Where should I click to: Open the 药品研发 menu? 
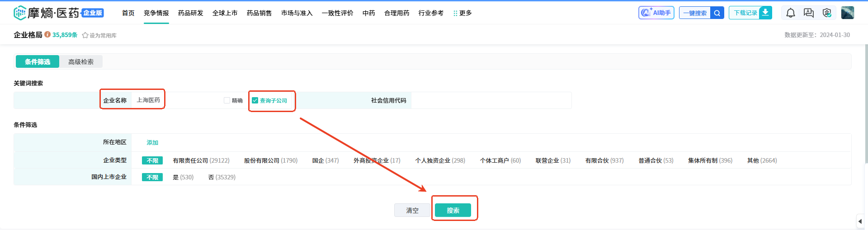191,13
